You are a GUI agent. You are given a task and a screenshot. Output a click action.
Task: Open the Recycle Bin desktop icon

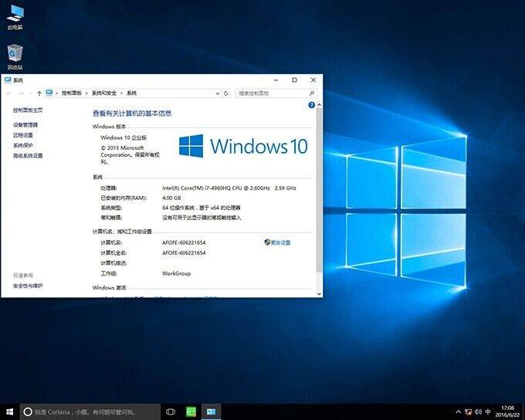[15, 55]
